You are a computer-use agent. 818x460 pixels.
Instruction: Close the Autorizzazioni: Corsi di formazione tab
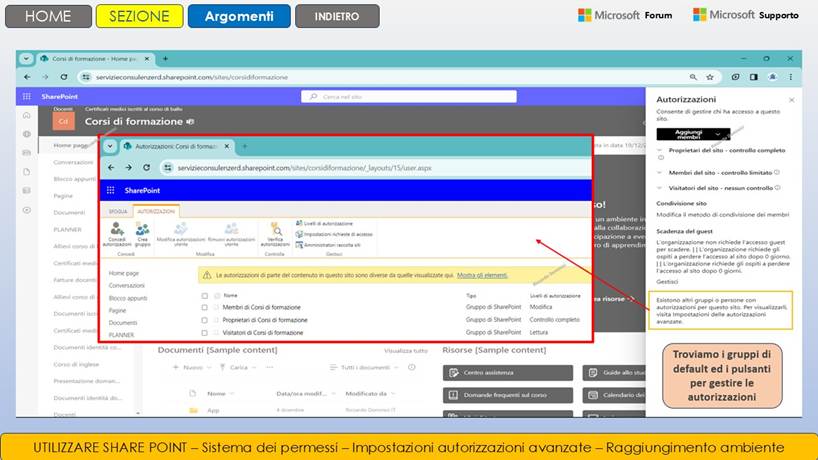coord(227,147)
